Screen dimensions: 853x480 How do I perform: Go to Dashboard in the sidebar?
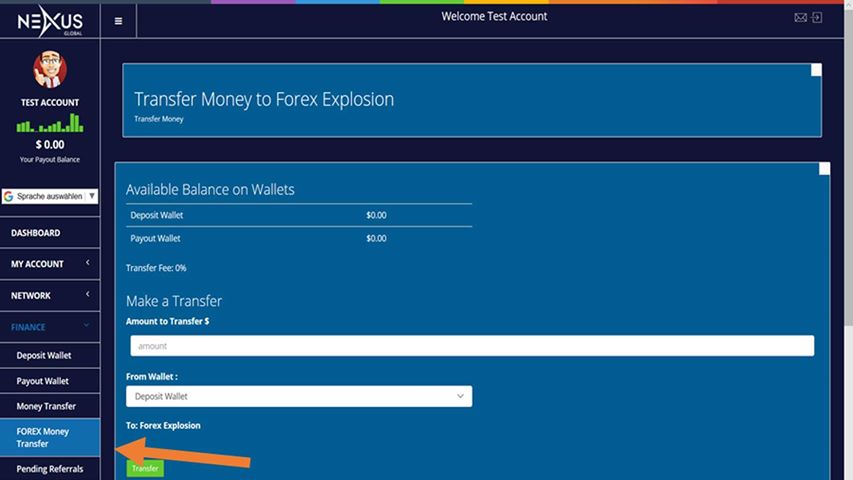(50, 232)
